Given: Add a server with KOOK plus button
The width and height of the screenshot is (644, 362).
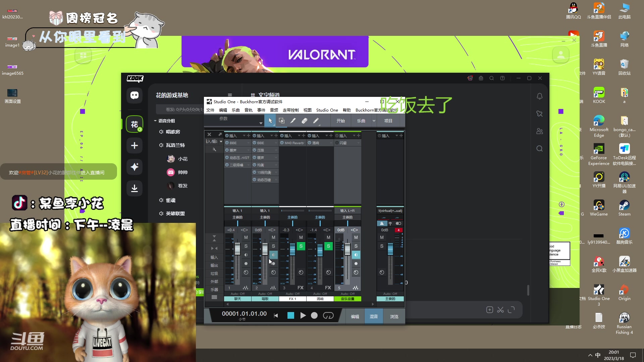Looking at the screenshot, I should (x=135, y=145).
